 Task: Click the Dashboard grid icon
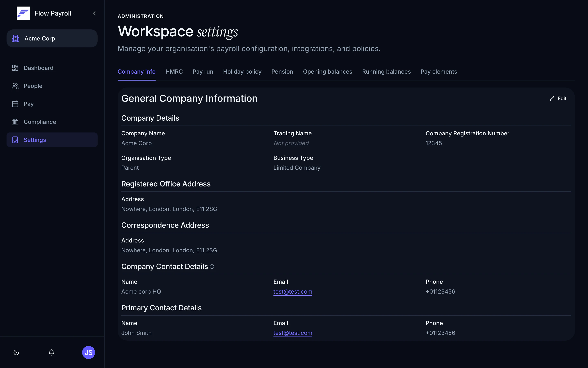[15, 68]
